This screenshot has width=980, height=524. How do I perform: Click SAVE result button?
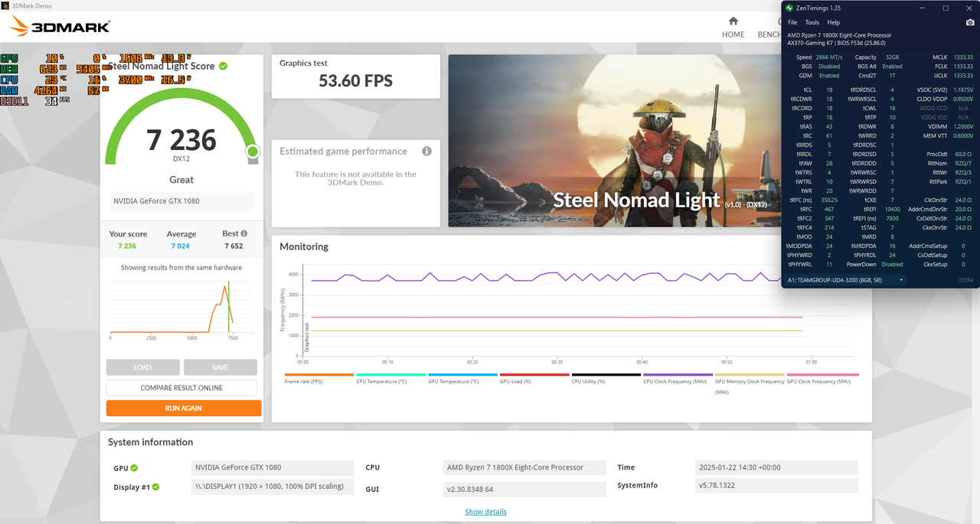tap(220, 367)
